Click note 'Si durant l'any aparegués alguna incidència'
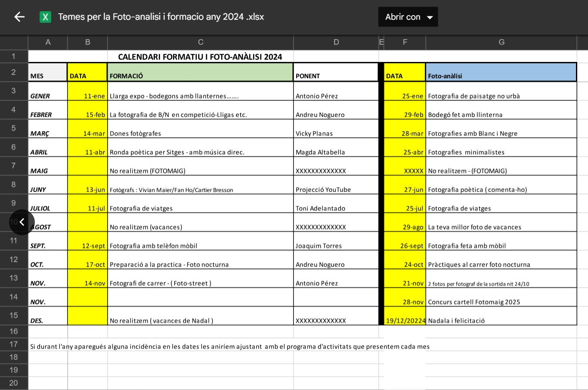Screen dimensions: 588x390 pos(230,347)
